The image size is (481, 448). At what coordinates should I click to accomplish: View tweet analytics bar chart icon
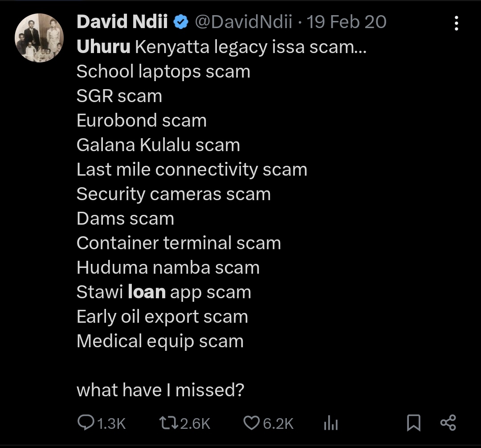point(330,423)
